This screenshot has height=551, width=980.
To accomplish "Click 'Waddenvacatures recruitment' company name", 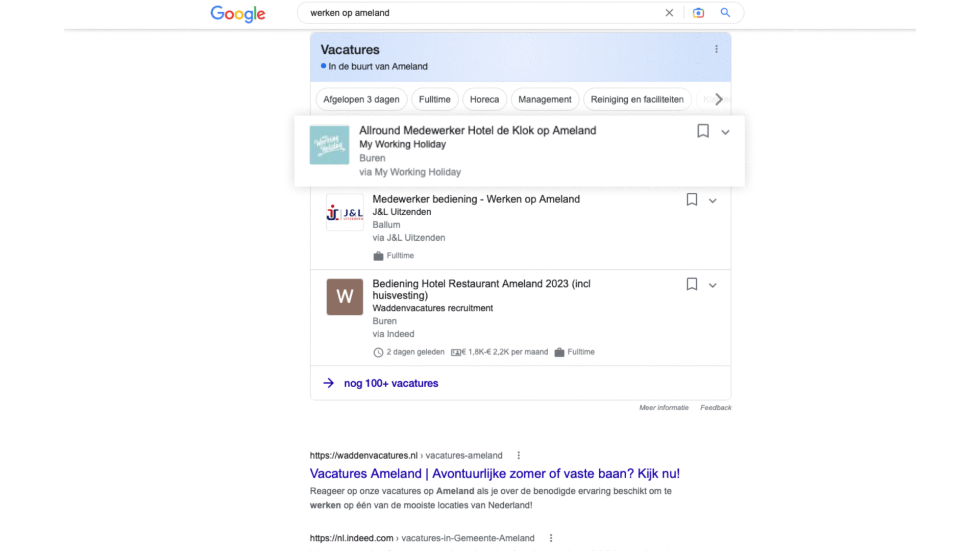I will tap(432, 308).
